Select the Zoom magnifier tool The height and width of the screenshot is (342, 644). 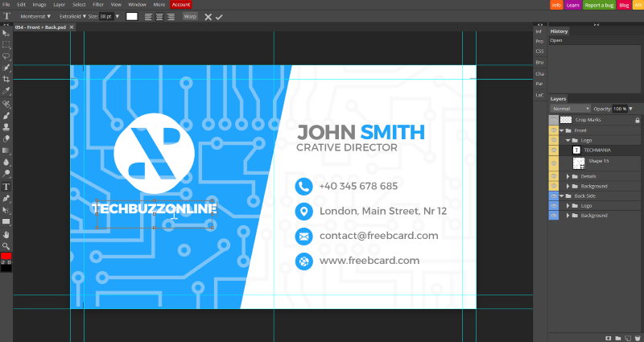(6, 246)
